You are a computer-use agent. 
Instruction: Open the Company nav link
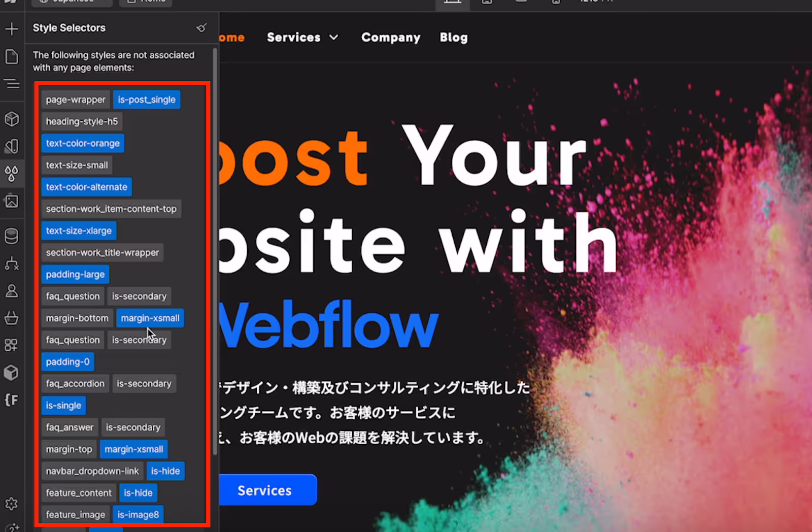(x=391, y=38)
